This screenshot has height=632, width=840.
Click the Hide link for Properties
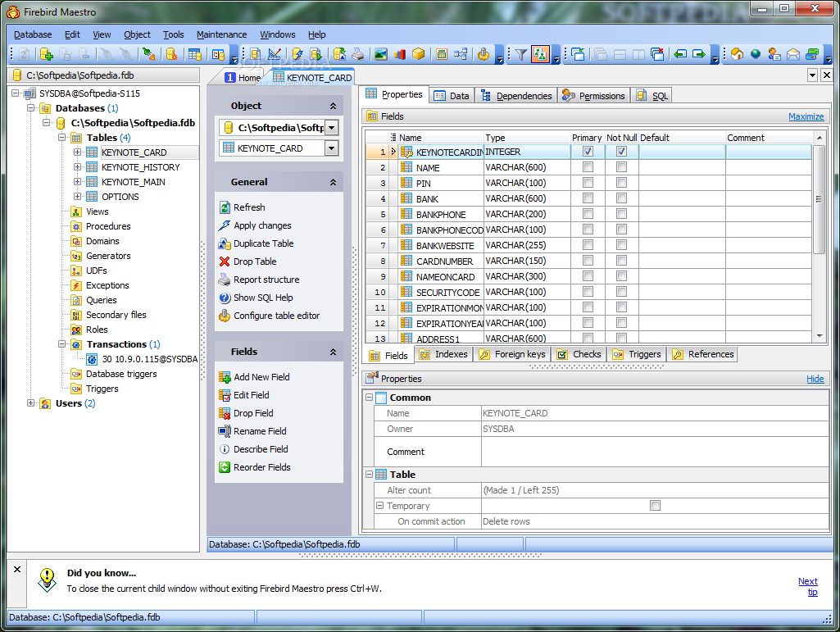point(815,379)
